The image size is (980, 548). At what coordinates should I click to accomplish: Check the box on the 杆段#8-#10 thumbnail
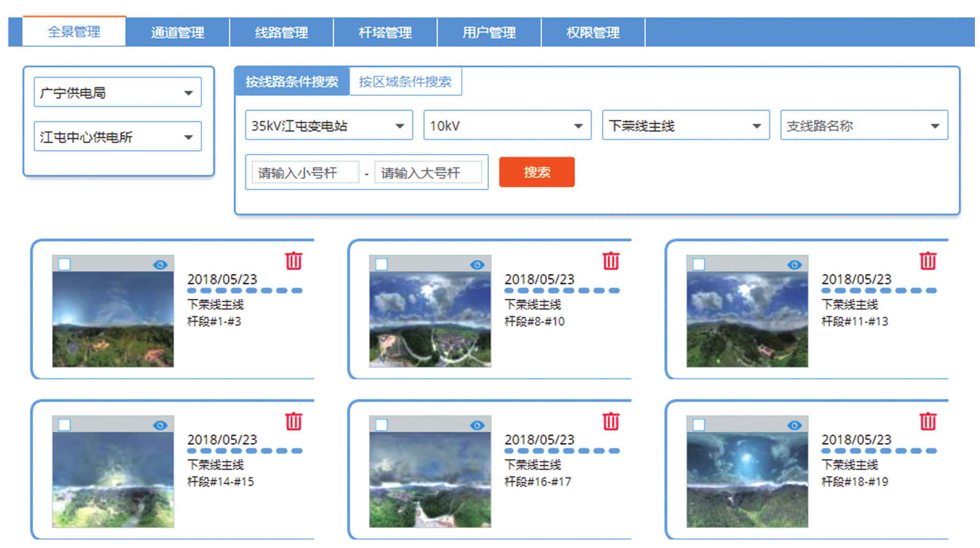[x=382, y=265]
